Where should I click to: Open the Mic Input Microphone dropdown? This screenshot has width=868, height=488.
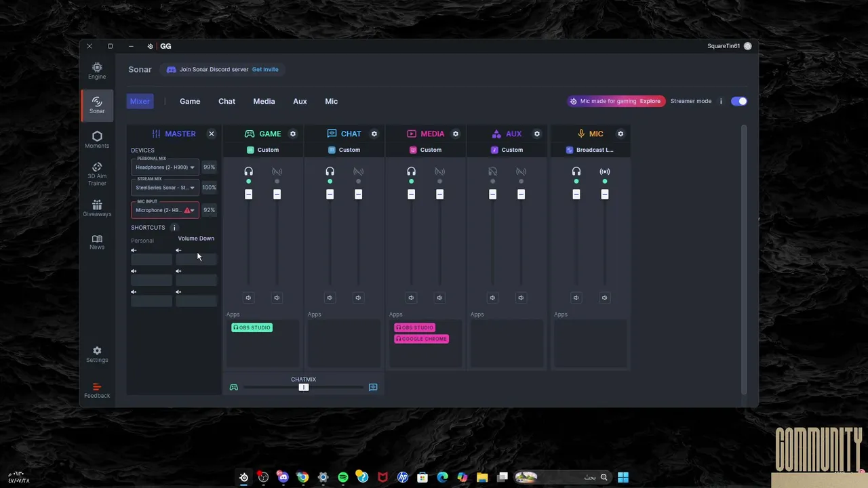(165, 210)
